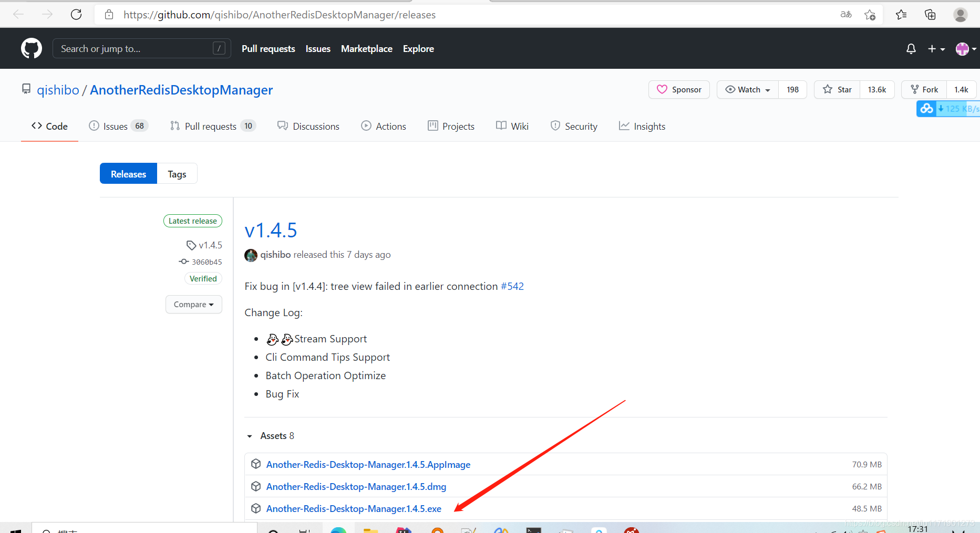Open the Insights tab
The image size is (980, 533).
point(642,127)
